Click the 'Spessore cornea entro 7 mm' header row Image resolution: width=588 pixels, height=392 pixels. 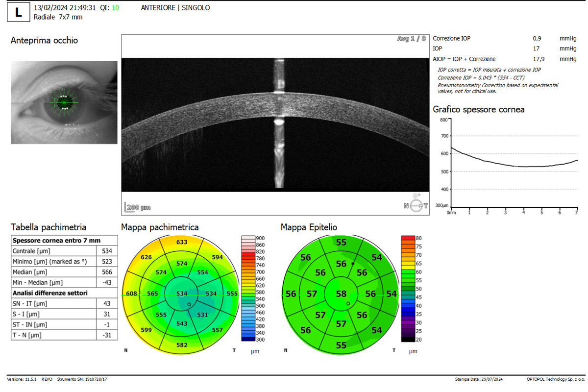[64, 241]
